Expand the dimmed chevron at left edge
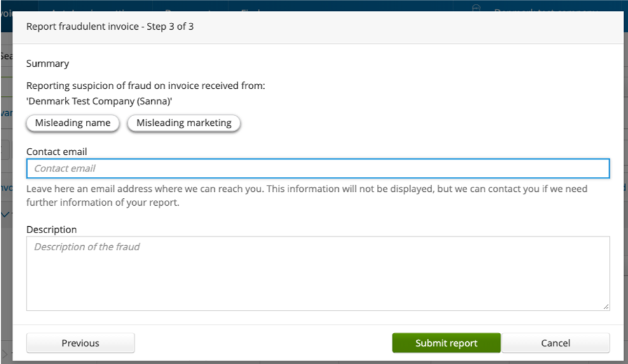628x364 pixels. (5, 215)
